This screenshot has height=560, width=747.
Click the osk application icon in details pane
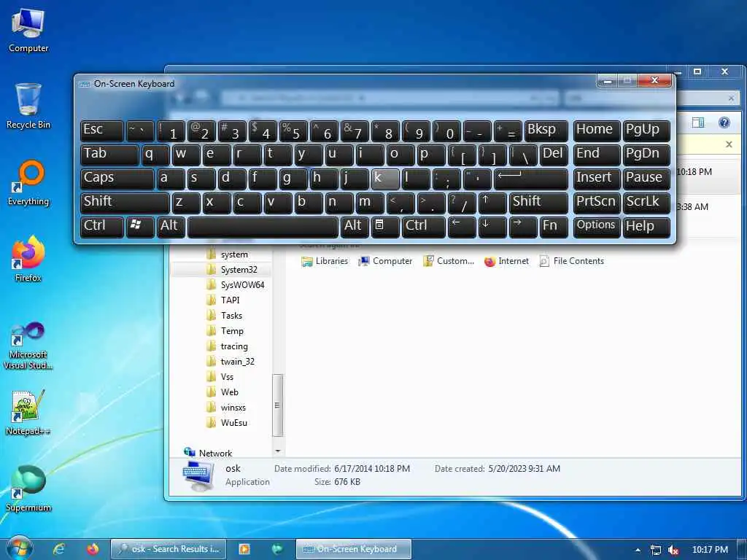[x=198, y=475]
